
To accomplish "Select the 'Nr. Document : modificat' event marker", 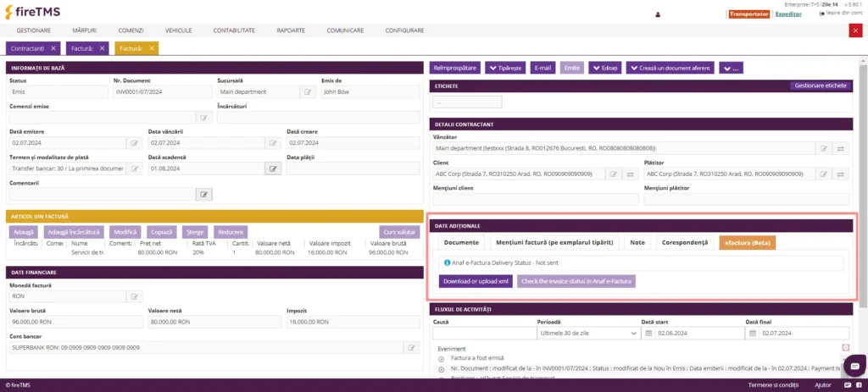I will tap(441, 370).
